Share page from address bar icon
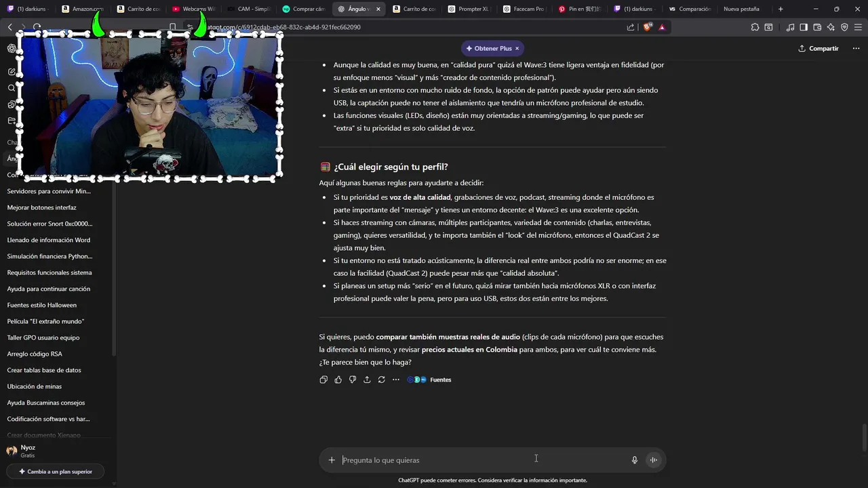The image size is (868, 488). pyautogui.click(x=631, y=27)
